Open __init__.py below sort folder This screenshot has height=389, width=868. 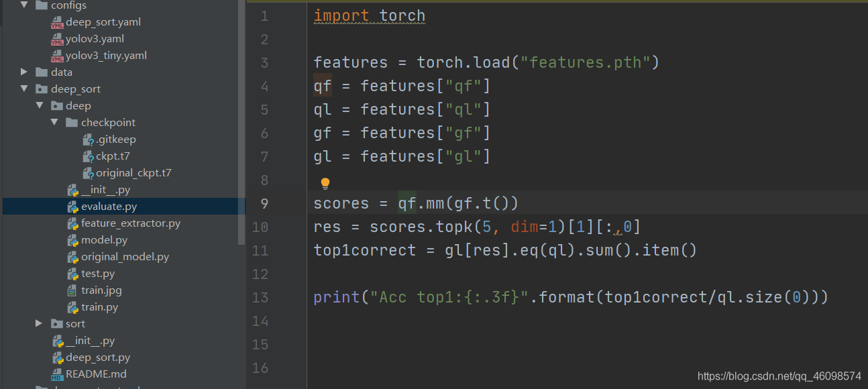pyautogui.click(x=90, y=341)
